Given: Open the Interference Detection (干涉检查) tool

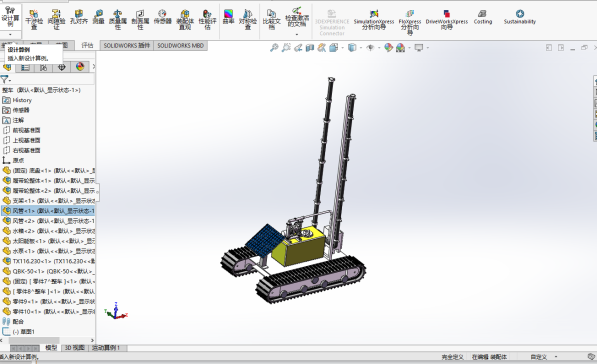Looking at the screenshot, I should coord(34,19).
